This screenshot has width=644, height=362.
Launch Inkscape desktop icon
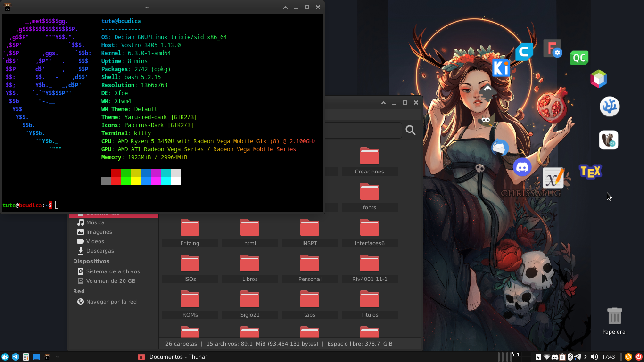488,92
